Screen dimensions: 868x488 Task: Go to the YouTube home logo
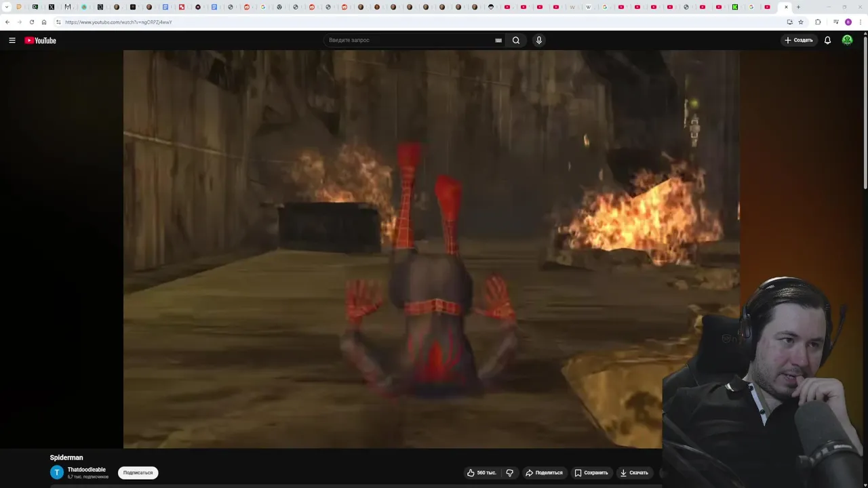coord(40,40)
